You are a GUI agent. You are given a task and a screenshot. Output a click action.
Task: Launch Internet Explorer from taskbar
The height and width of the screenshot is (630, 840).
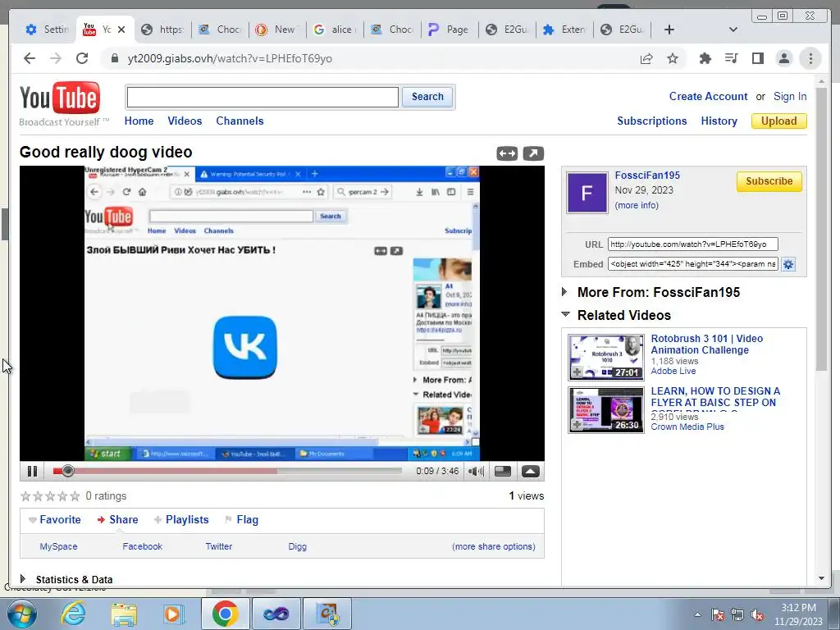73,614
